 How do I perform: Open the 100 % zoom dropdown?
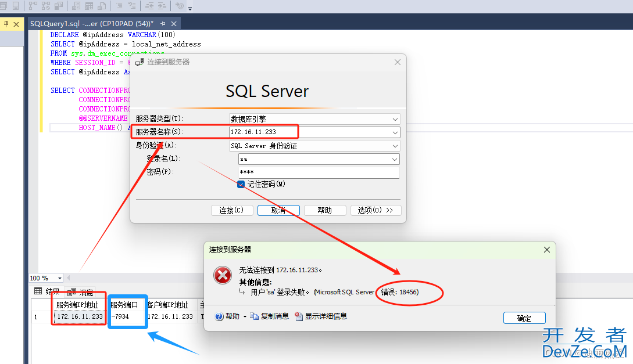click(60, 278)
